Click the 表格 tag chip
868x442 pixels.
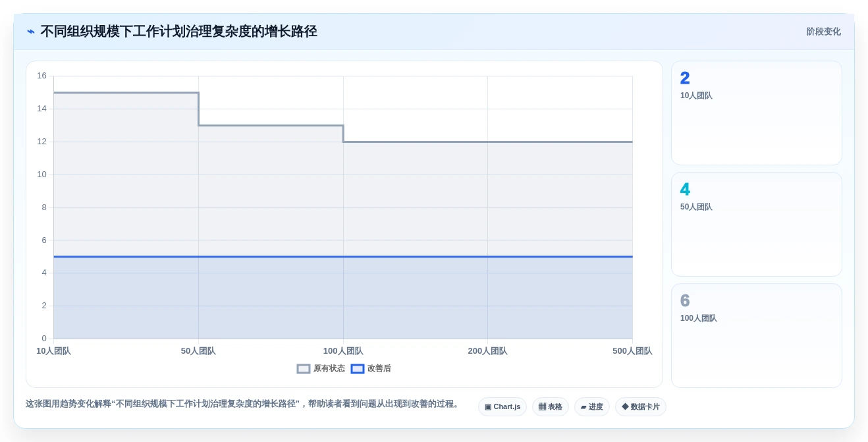coord(551,406)
